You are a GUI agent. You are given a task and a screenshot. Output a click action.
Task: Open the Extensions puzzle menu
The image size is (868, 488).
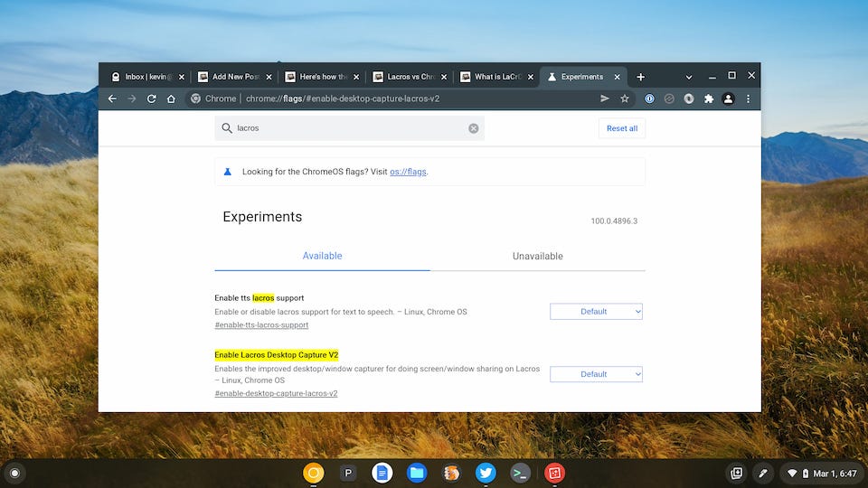[709, 99]
